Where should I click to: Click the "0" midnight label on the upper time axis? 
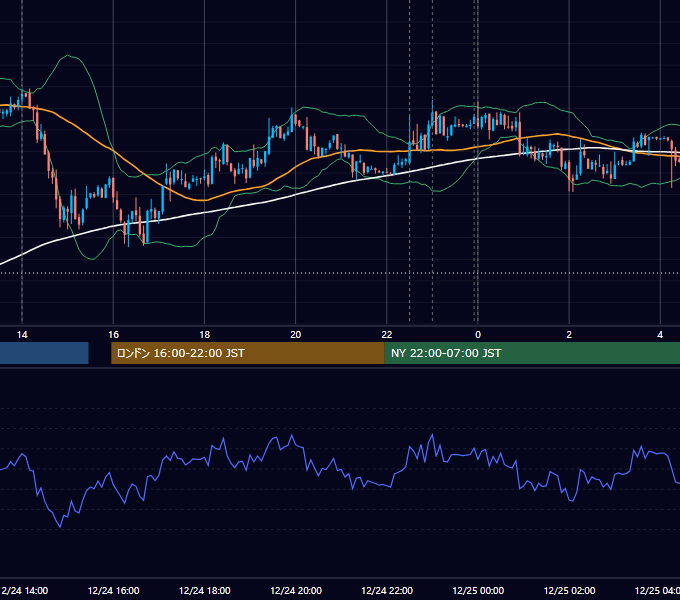[478, 335]
